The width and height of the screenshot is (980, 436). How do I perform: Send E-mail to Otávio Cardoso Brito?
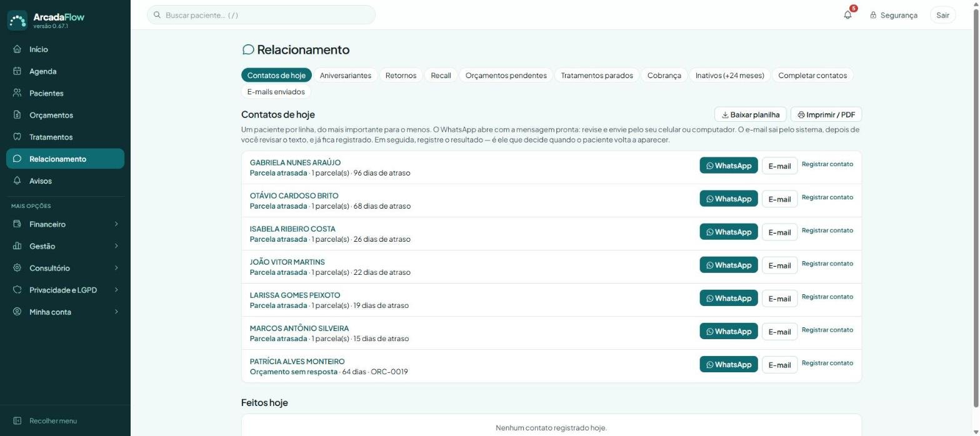tap(779, 199)
